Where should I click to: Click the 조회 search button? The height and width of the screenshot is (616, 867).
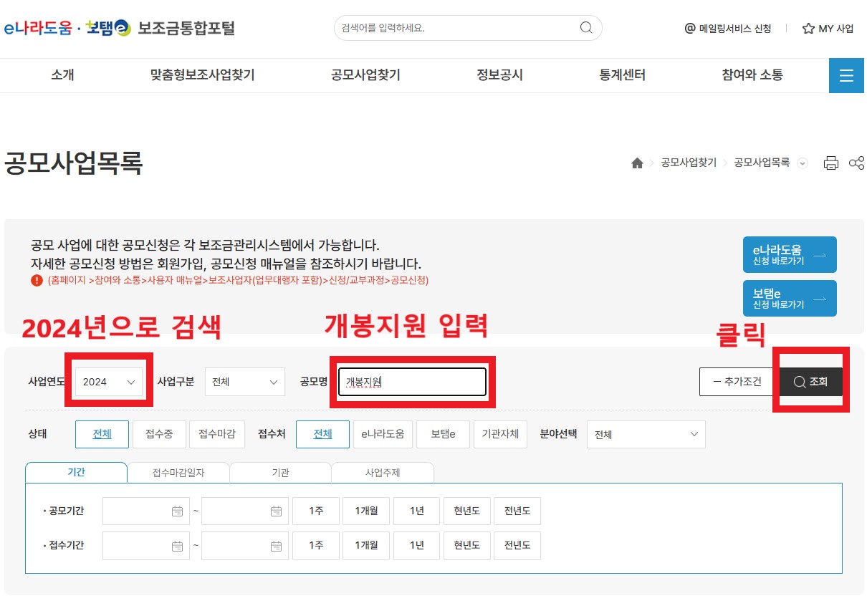811,382
